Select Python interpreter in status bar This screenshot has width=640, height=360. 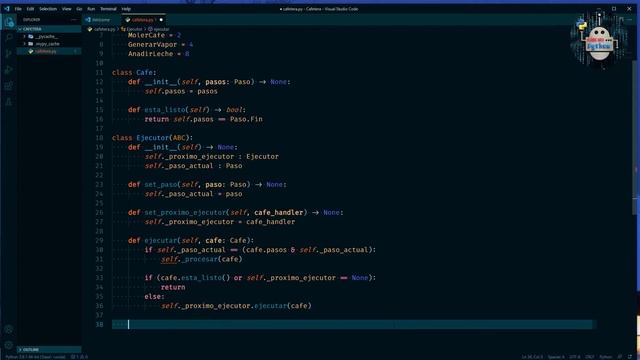pyautogui.click(x=35, y=357)
